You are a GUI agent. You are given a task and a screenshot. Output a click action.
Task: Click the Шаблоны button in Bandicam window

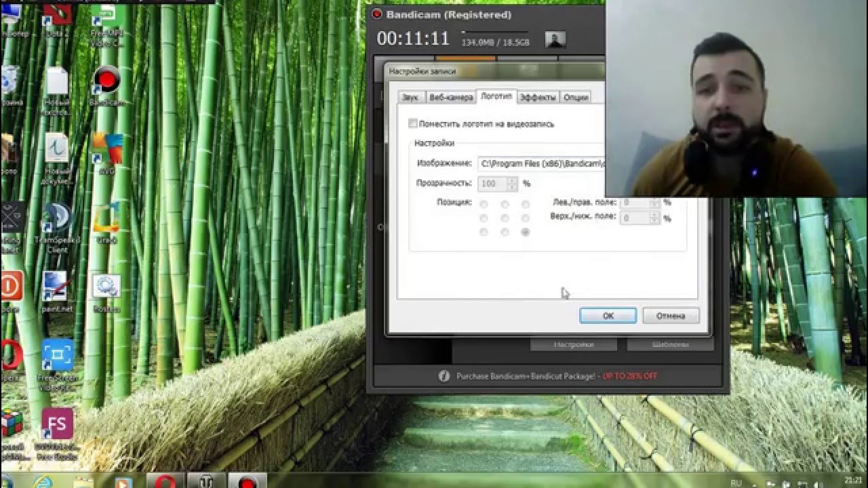(670, 344)
